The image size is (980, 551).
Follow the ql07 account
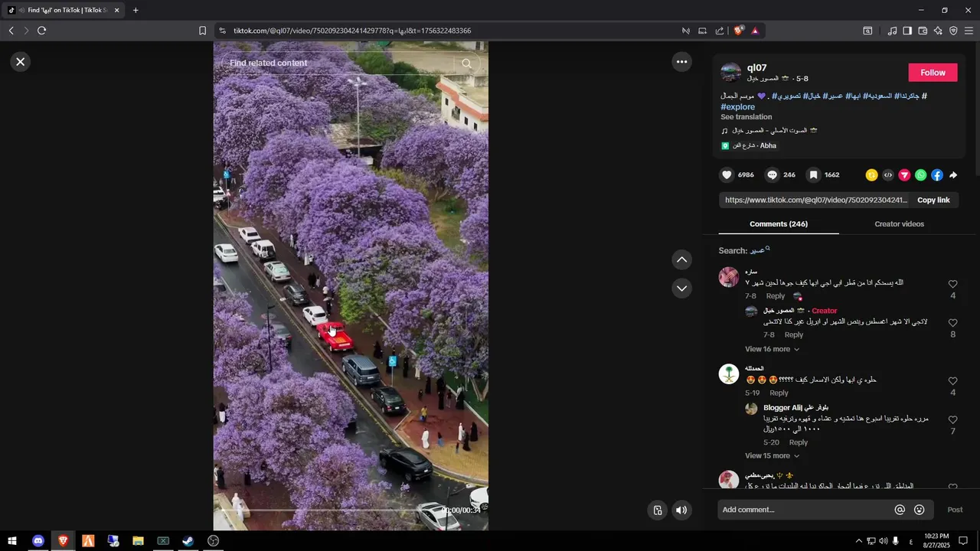pos(933,73)
